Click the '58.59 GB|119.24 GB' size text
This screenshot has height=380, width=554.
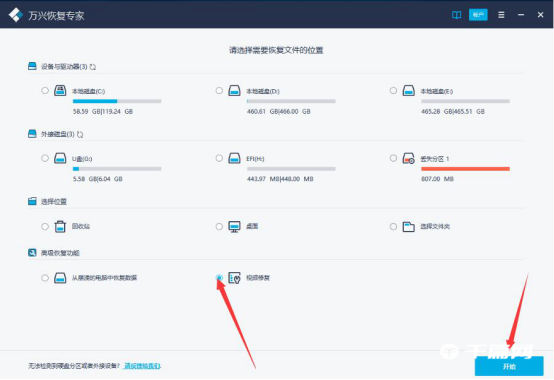[x=103, y=112]
